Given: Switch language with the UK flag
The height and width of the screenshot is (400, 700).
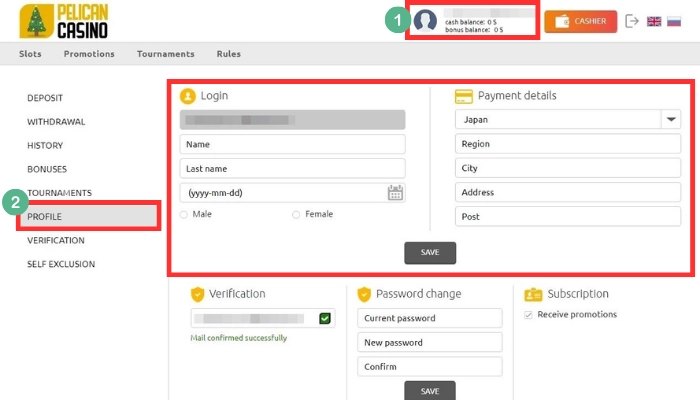Looking at the screenshot, I should coord(654,21).
